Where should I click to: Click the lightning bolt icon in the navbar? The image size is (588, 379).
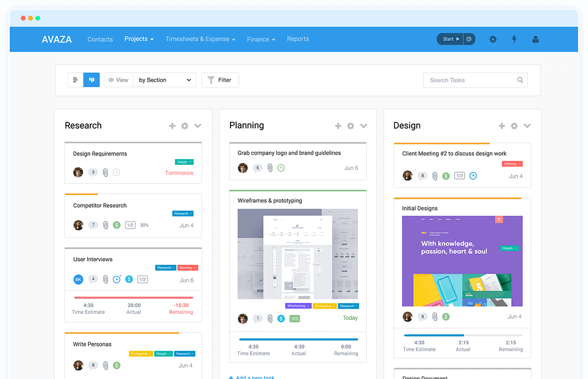click(x=514, y=39)
